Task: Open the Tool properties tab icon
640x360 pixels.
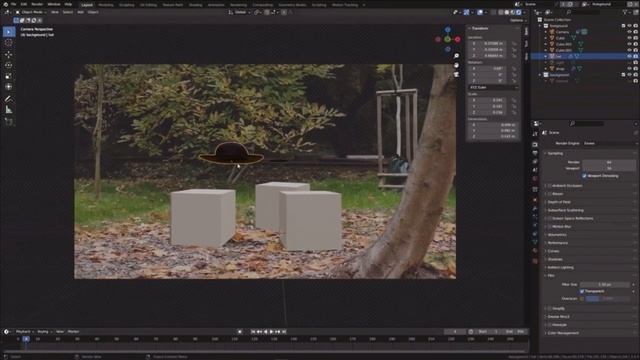Action: click(535, 134)
